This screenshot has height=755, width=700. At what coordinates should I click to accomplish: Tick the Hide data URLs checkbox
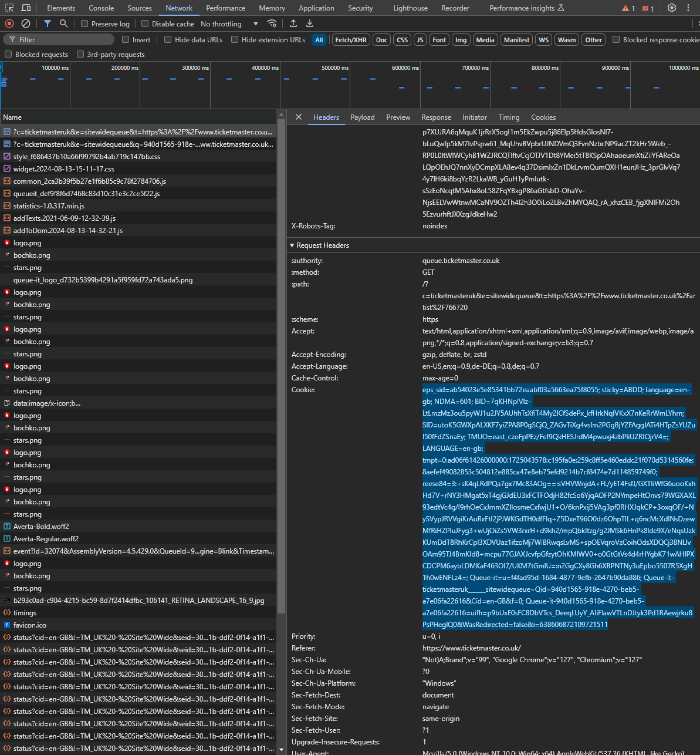(168, 40)
